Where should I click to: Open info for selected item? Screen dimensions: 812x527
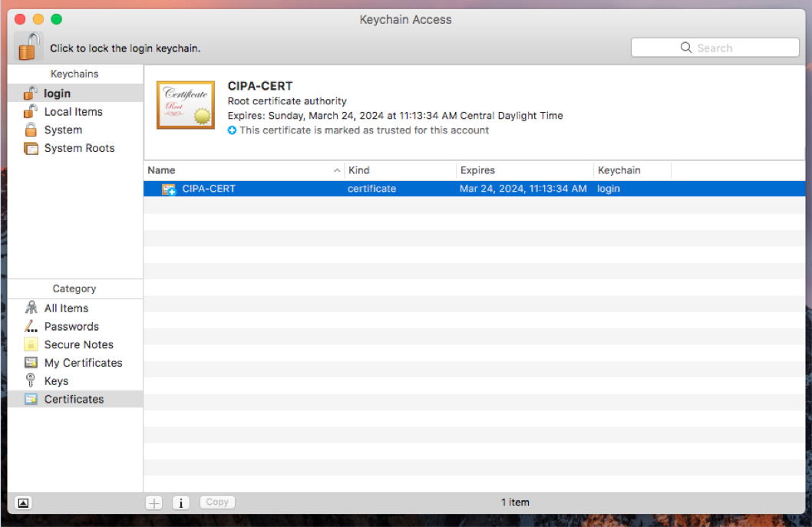181,502
